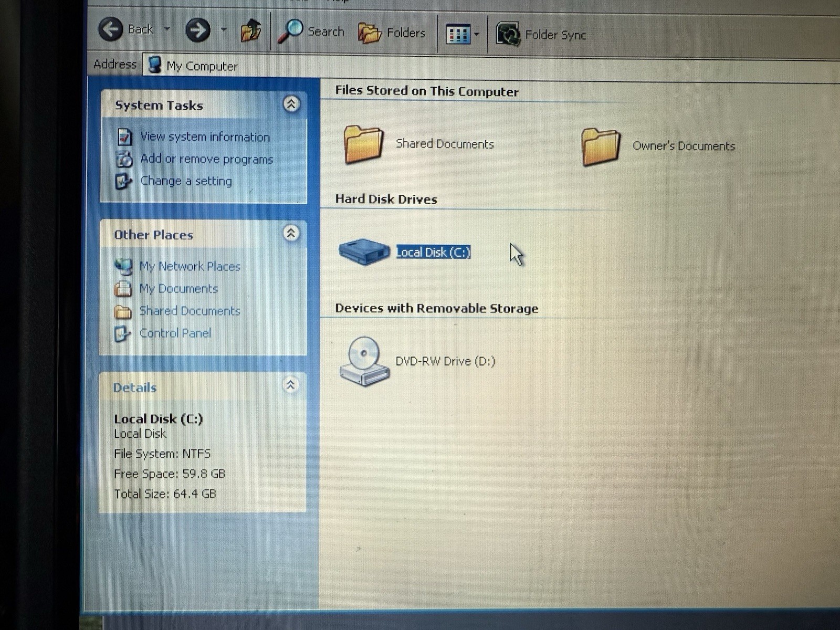Click the Shared Documents label in main pane
Viewport: 840px width, 630px height.
click(445, 144)
